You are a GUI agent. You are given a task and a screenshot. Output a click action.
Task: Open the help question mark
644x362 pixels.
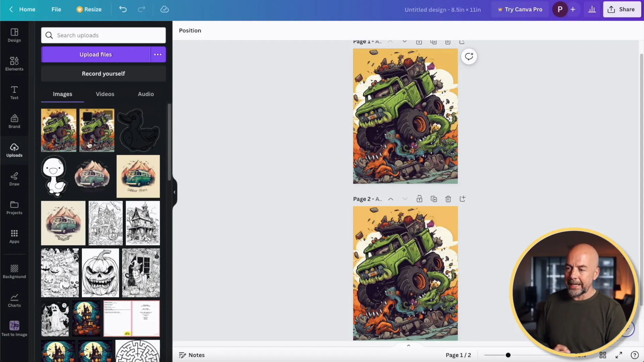(x=635, y=355)
